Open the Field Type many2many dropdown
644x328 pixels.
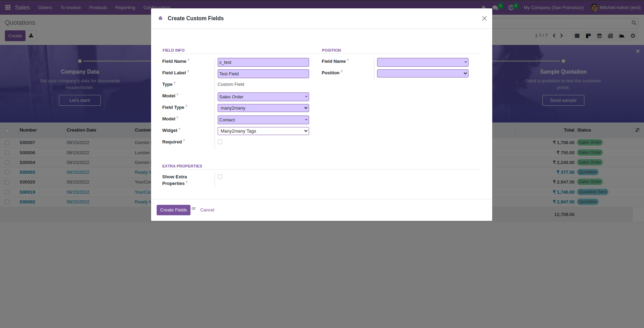tap(263, 108)
